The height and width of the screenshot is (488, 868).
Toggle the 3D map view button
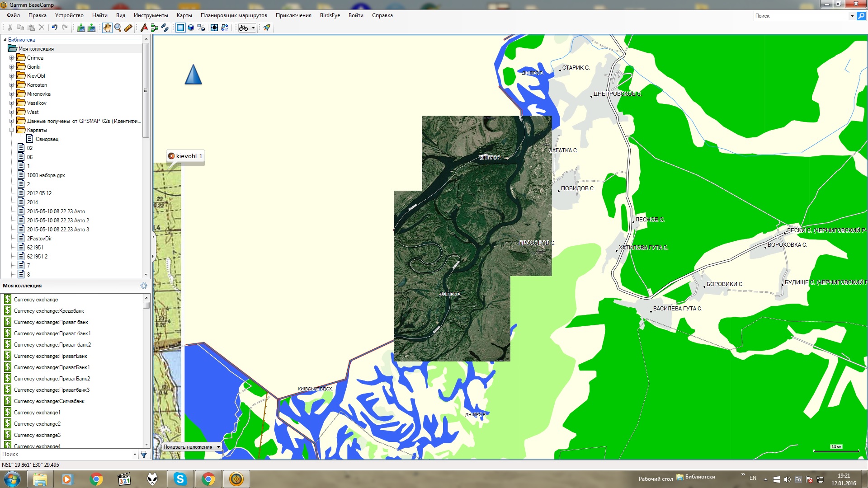pyautogui.click(x=191, y=28)
